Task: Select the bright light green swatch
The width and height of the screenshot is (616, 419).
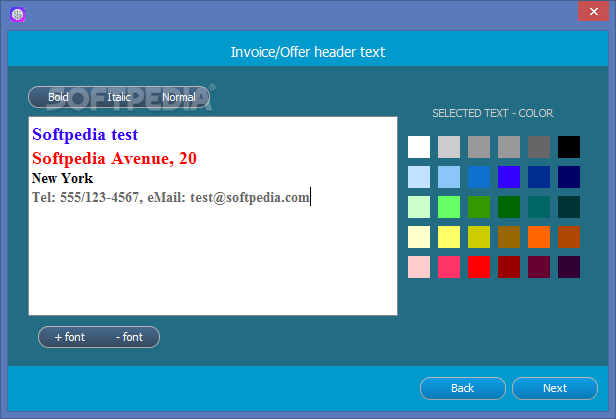Action: click(x=449, y=207)
